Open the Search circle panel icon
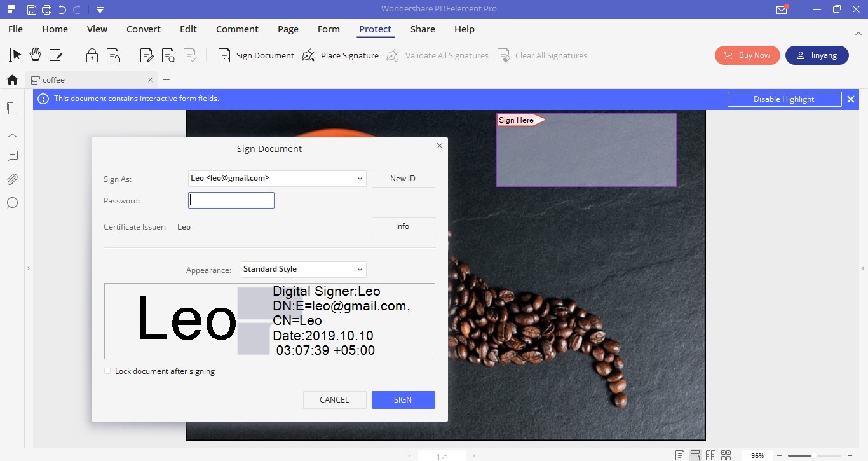 (x=12, y=203)
